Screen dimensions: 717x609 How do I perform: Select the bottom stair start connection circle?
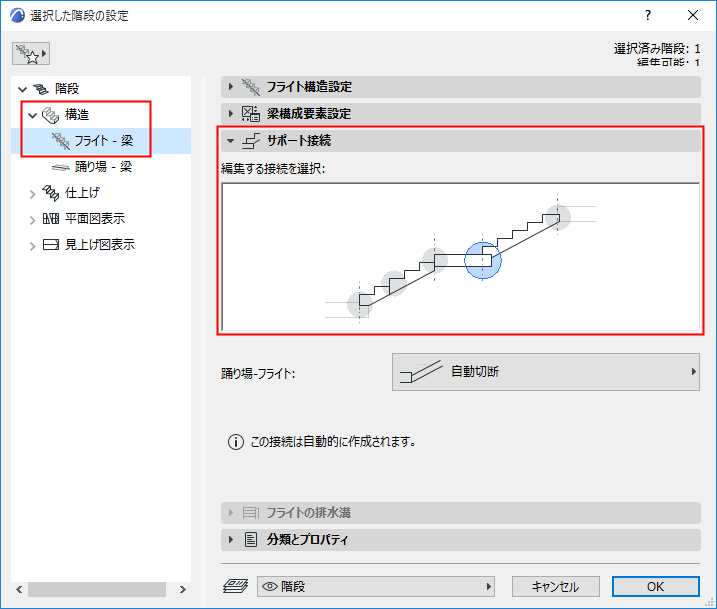[x=359, y=304]
